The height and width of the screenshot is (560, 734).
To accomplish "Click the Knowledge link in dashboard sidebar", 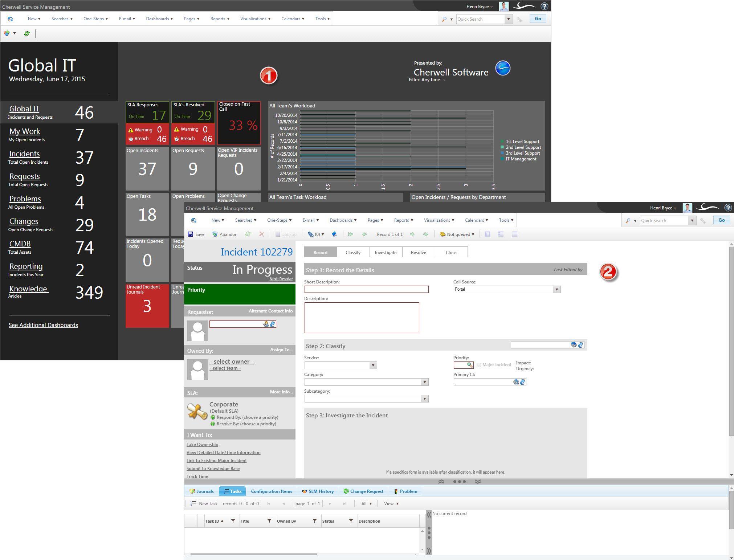I will [29, 289].
